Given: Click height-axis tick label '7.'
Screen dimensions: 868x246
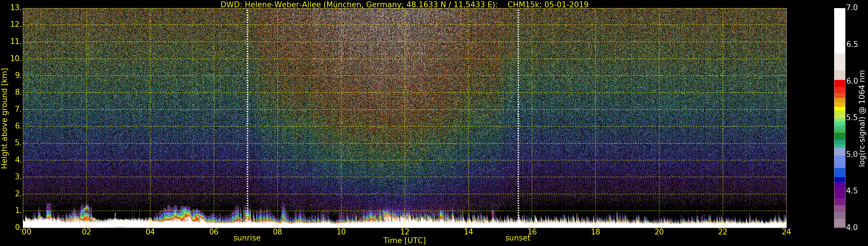Looking at the screenshot, I should tap(18, 109).
